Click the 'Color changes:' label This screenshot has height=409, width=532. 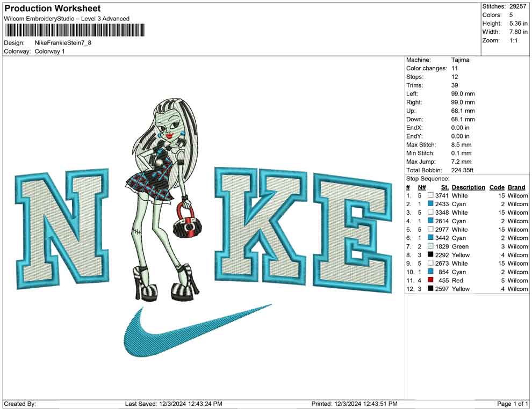coord(427,69)
